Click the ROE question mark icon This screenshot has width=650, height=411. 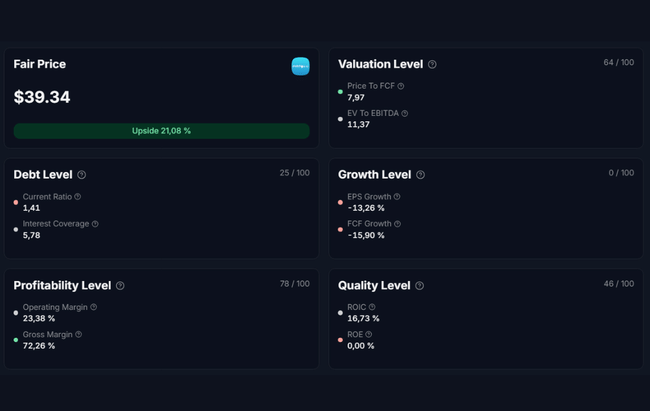[369, 335]
